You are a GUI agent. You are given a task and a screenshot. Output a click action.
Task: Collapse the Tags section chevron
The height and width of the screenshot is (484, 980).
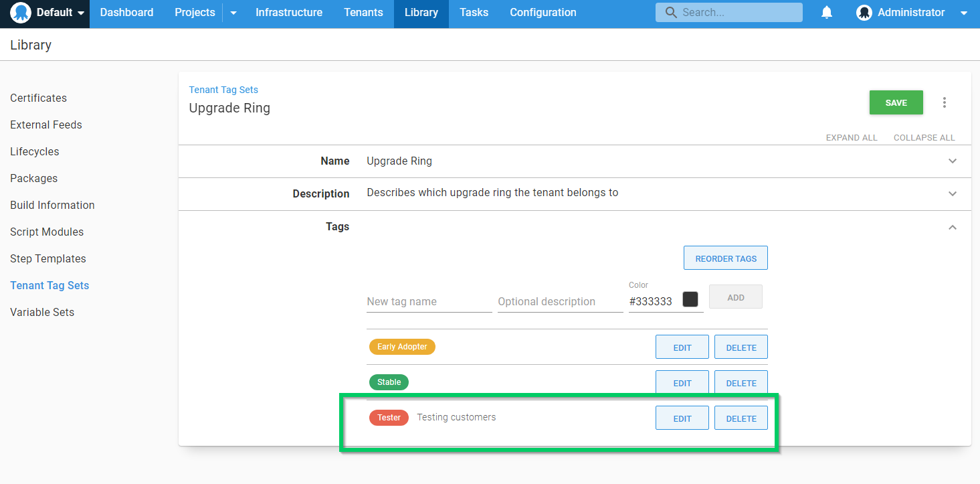click(x=953, y=228)
